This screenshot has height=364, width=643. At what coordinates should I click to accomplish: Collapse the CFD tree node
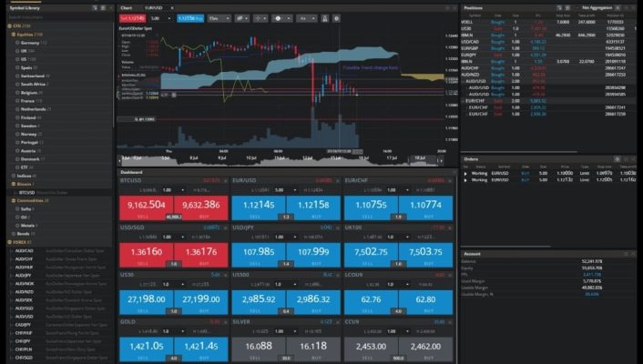click(x=9, y=26)
